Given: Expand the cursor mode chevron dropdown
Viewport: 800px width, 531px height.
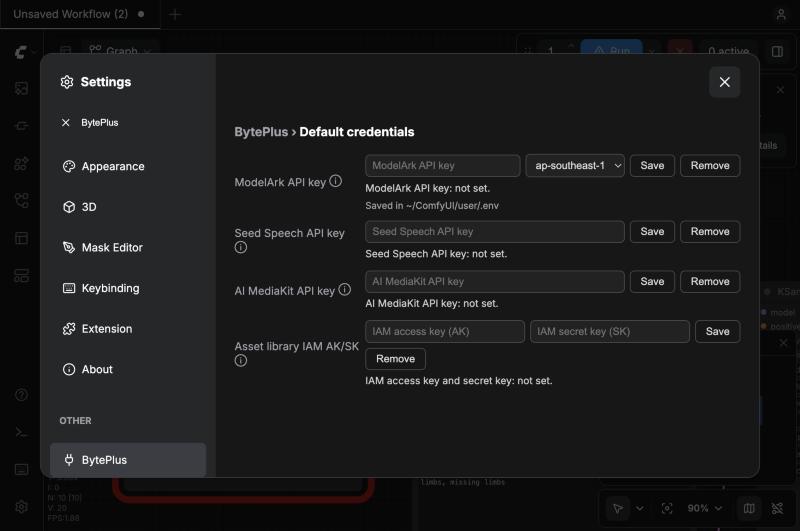Looking at the screenshot, I should point(640,508).
